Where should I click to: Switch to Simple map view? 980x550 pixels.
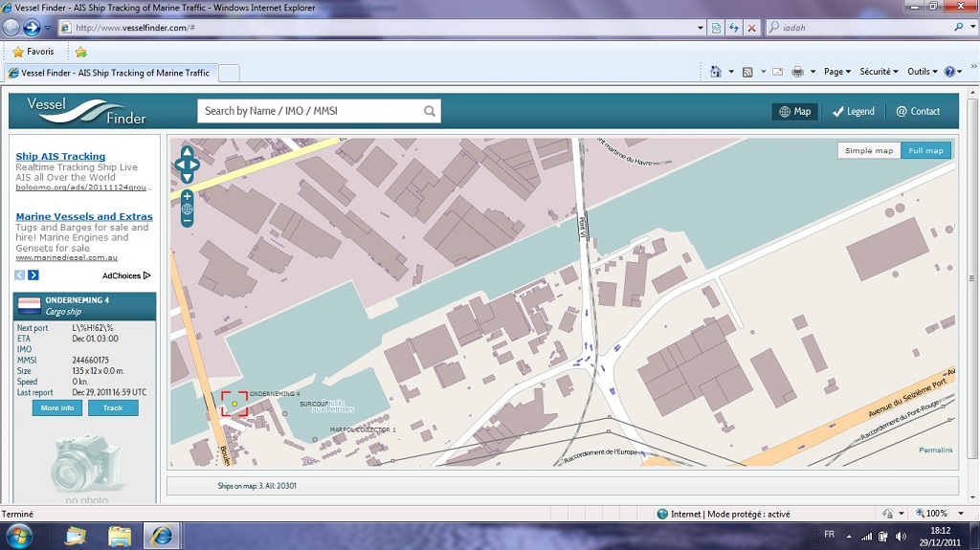pos(869,150)
